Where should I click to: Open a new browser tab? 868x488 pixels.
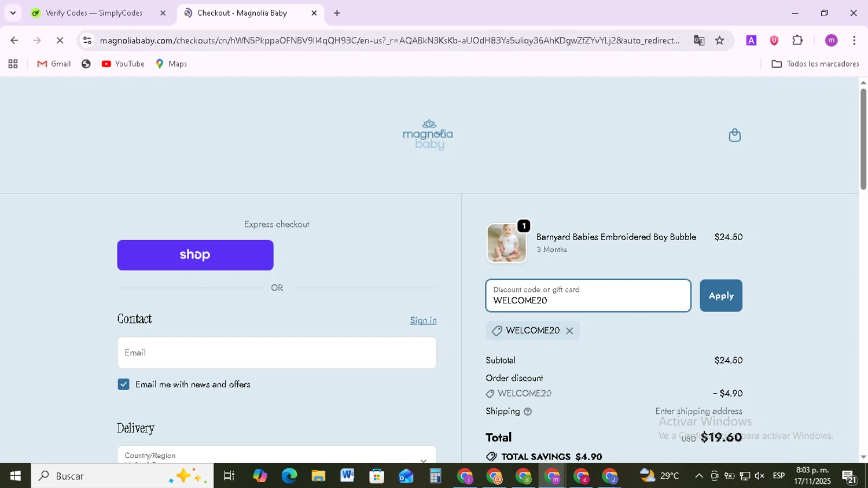click(x=337, y=13)
